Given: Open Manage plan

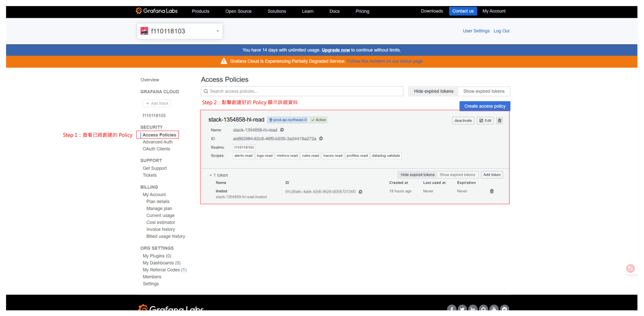Looking at the screenshot, I should click(x=159, y=209).
